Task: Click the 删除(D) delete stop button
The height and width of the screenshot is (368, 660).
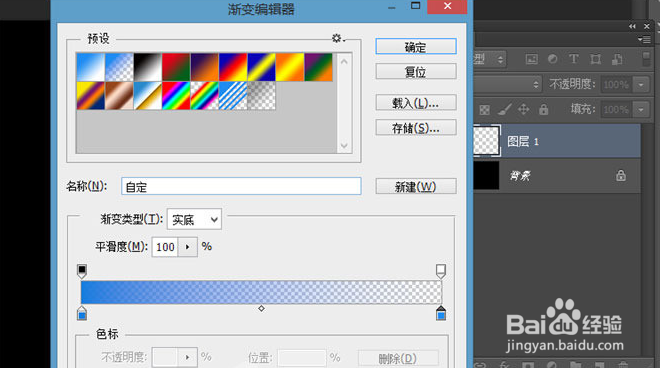Action: pos(398,358)
